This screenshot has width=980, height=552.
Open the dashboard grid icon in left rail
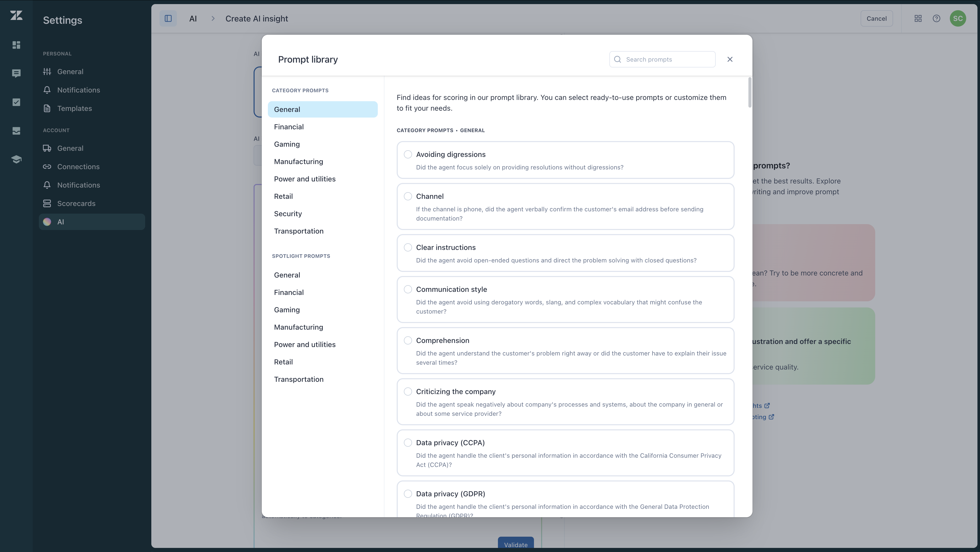tap(16, 45)
